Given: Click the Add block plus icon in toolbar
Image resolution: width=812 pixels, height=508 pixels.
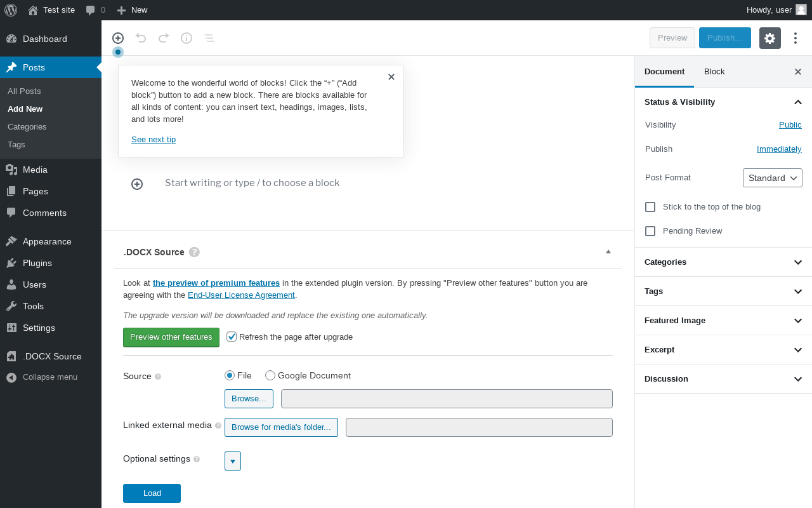Looking at the screenshot, I should pos(118,38).
